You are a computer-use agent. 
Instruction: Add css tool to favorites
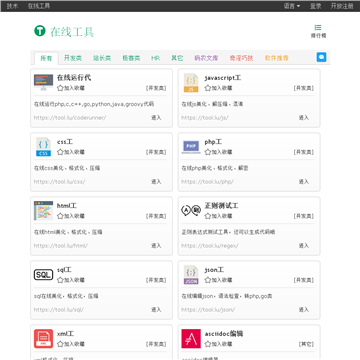(71, 152)
